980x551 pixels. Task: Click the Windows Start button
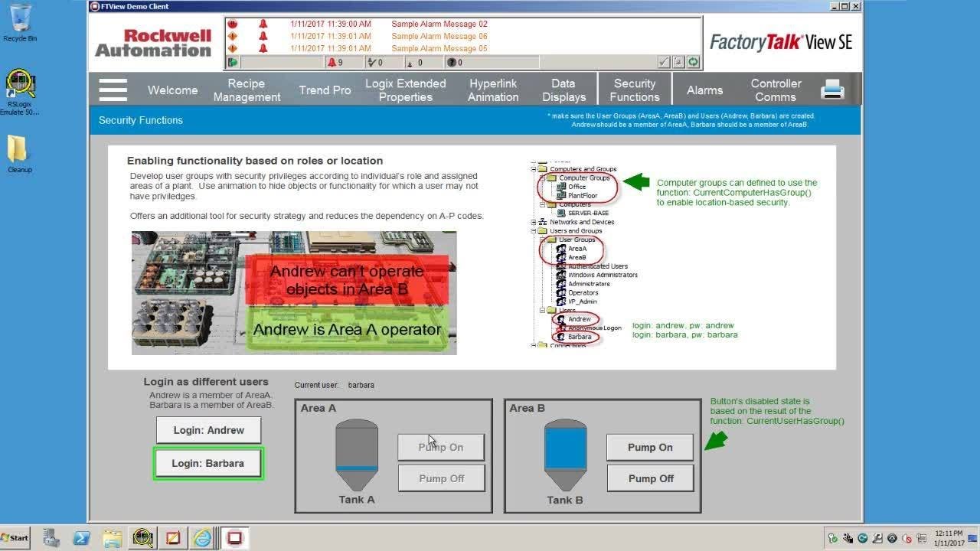coord(15,538)
